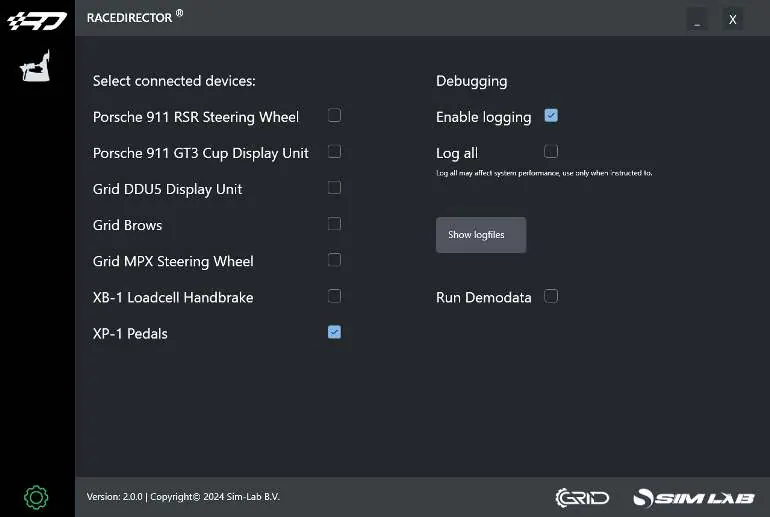Turn on the Log all checkbox

click(x=551, y=152)
